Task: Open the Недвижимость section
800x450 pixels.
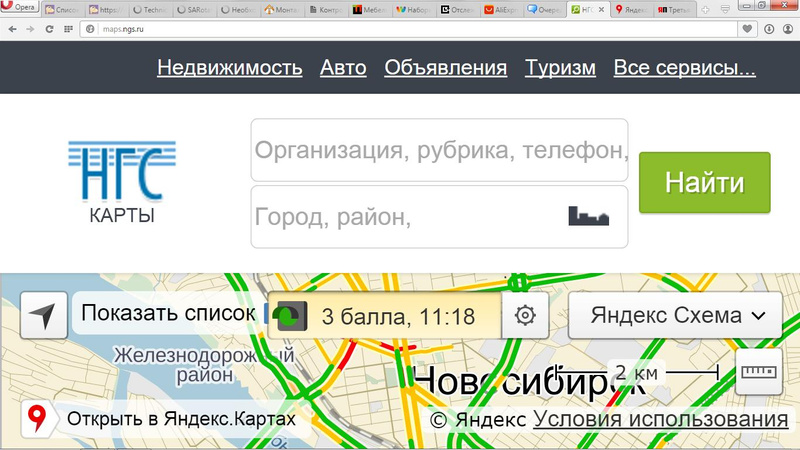Action: click(229, 68)
